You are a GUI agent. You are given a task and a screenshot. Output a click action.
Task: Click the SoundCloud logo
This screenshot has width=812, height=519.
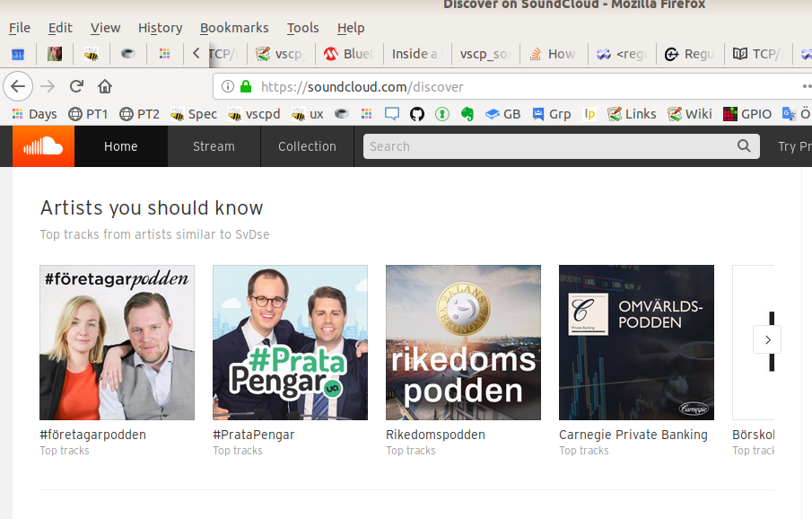coord(43,146)
